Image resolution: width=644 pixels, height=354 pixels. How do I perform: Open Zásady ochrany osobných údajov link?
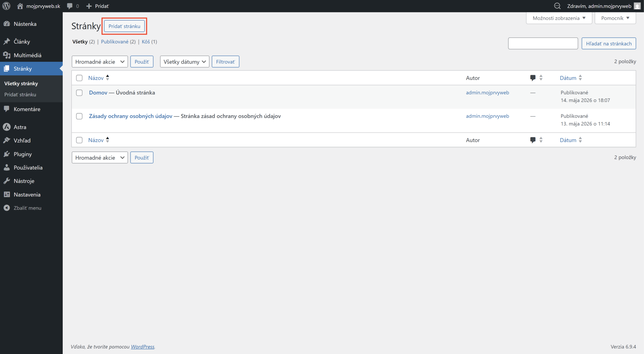click(x=130, y=116)
